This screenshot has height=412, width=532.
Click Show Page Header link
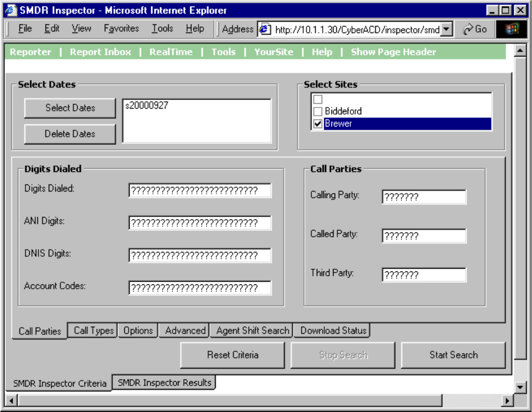click(x=394, y=52)
